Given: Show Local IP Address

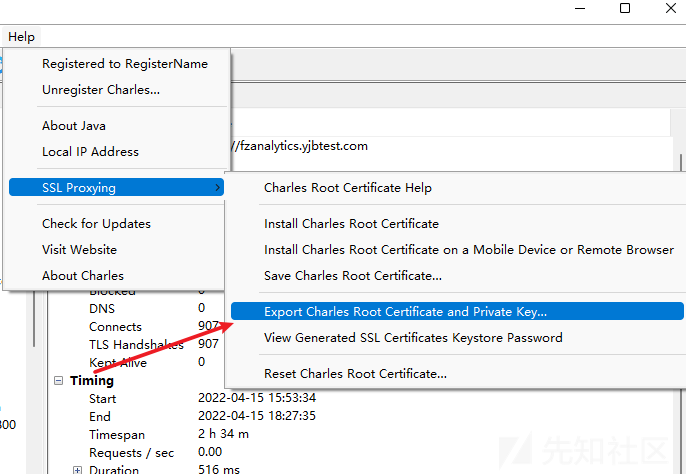Looking at the screenshot, I should pos(90,152).
